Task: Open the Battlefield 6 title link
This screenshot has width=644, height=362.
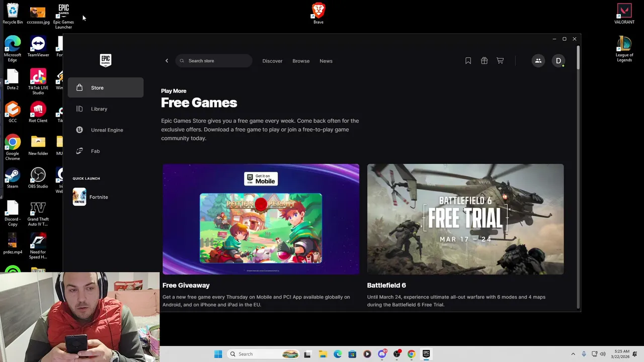Action: (386, 285)
